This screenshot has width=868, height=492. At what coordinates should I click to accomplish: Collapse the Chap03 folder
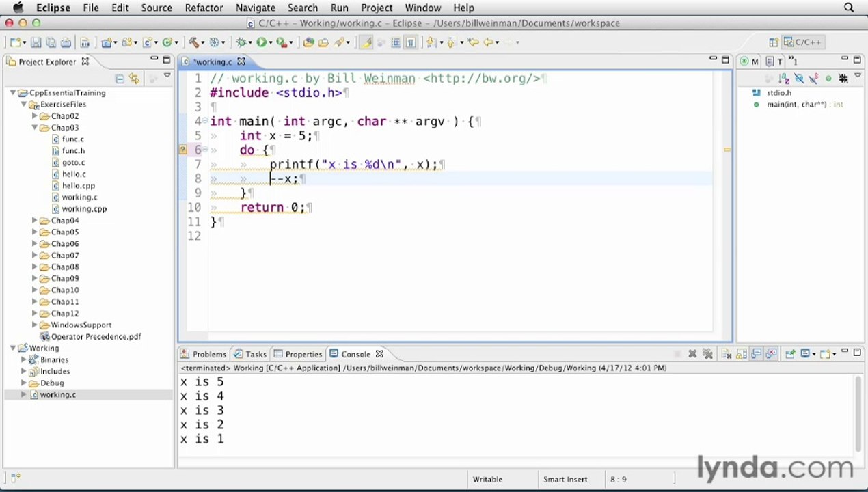click(35, 128)
